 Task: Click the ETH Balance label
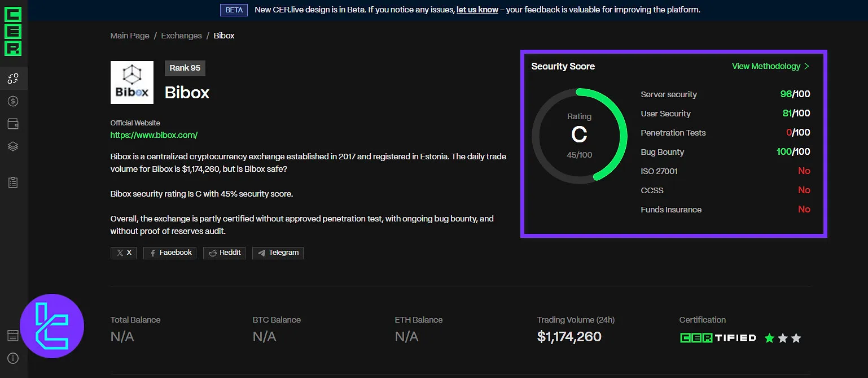[419, 320]
